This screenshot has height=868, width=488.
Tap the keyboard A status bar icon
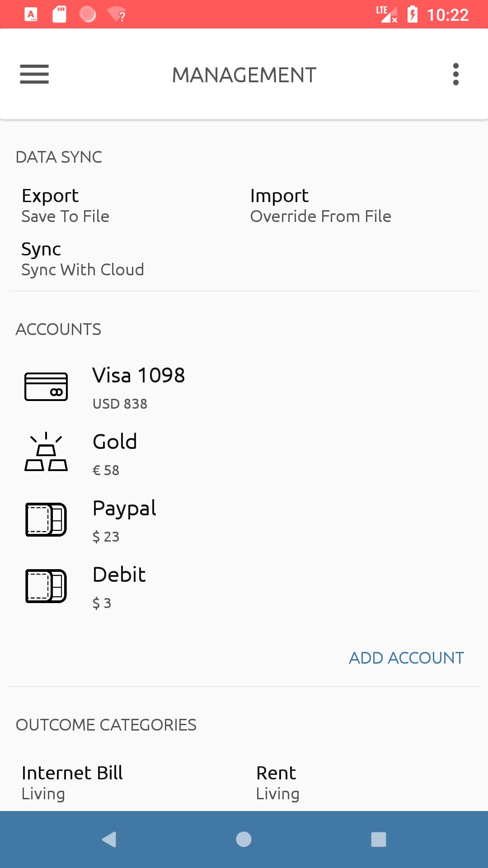(x=31, y=14)
